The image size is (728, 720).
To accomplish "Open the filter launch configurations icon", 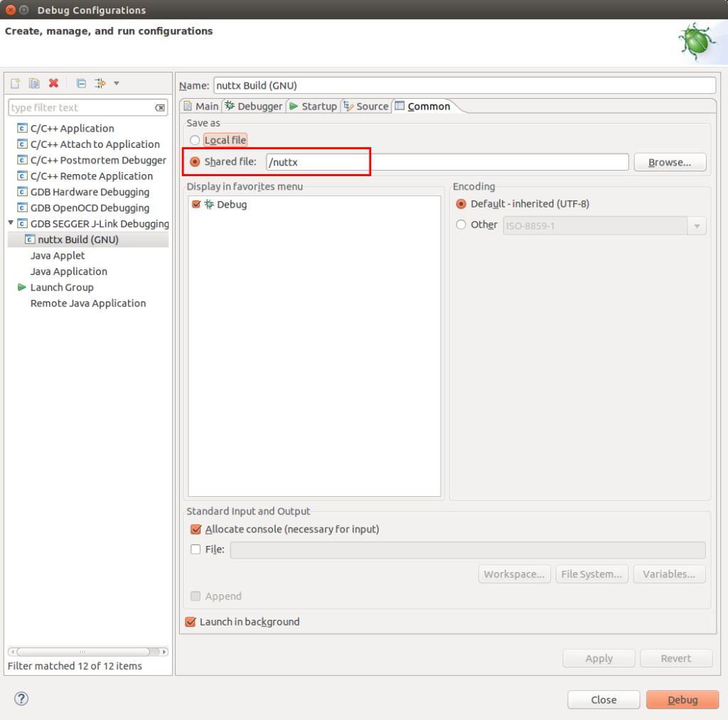I will pos(100,83).
